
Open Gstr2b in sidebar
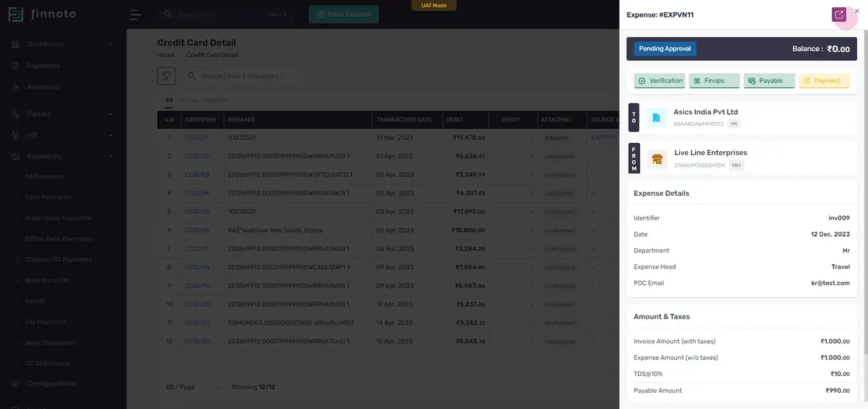pos(35,301)
